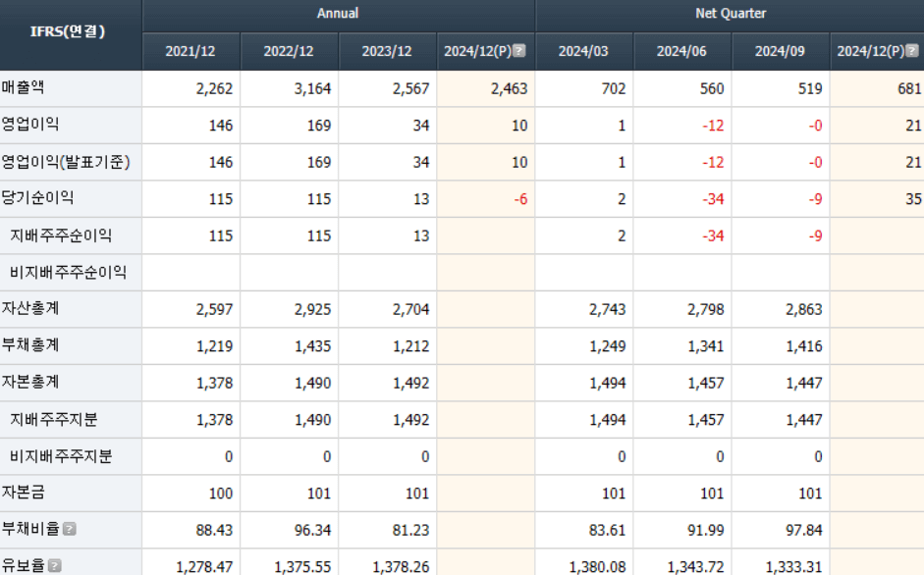Select the 자본금 row label
Image resolution: width=924 pixels, height=575 pixels.
click(x=23, y=492)
